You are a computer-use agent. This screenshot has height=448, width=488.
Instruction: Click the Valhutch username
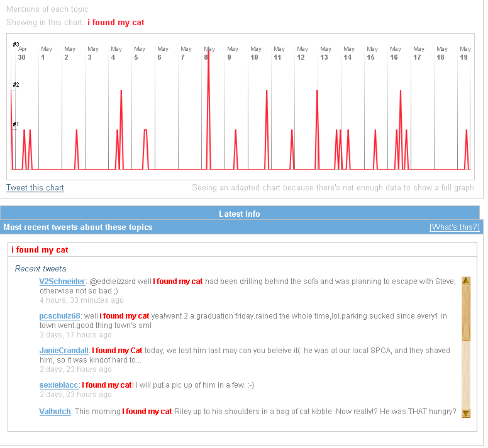click(x=55, y=412)
